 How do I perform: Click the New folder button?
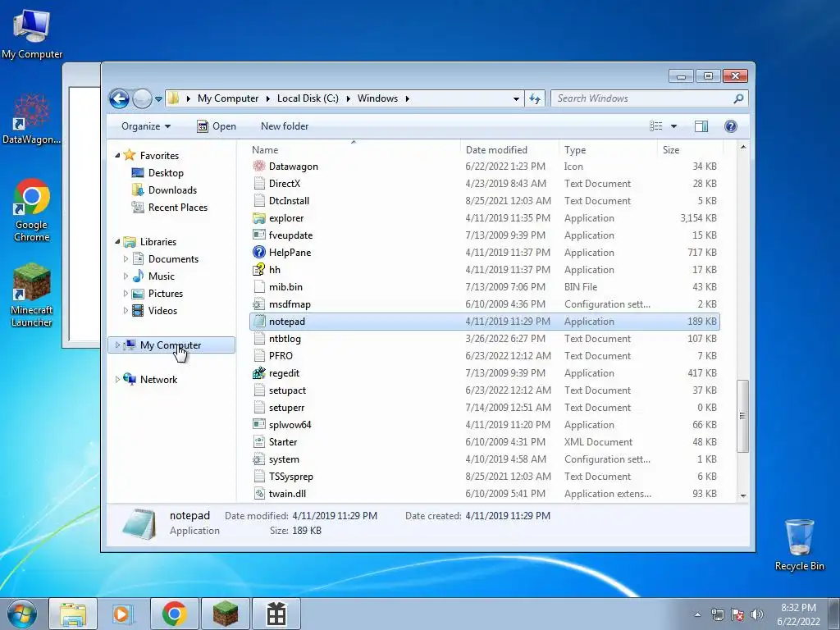coord(285,126)
